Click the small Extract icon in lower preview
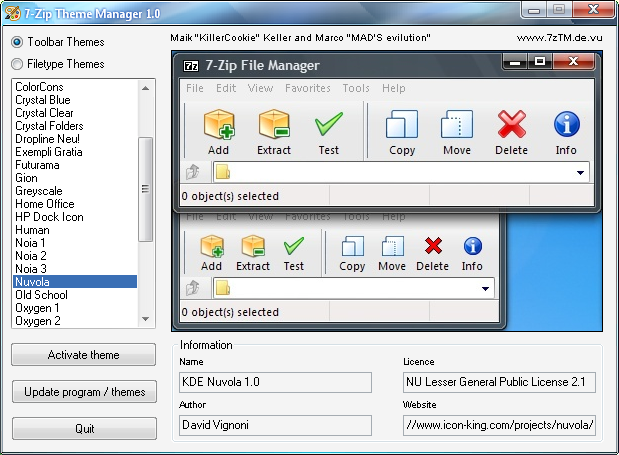Screen dimensions: 619x455 click(253, 247)
